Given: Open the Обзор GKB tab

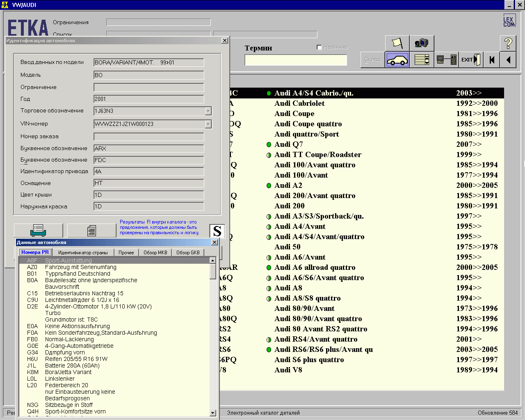Looking at the screenshot, I should tap(188, 253).
